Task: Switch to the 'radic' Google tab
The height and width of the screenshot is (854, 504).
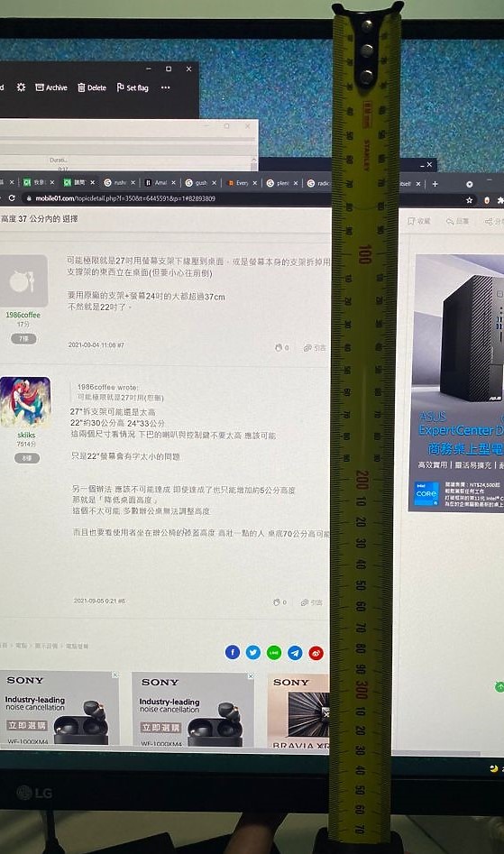Action: (318, 183)
